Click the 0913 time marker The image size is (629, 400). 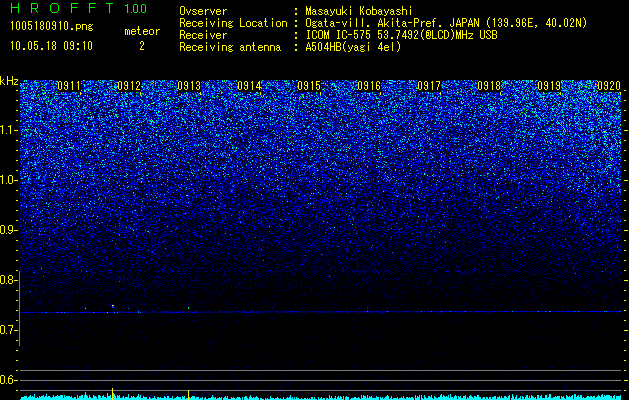pos(189,86)
